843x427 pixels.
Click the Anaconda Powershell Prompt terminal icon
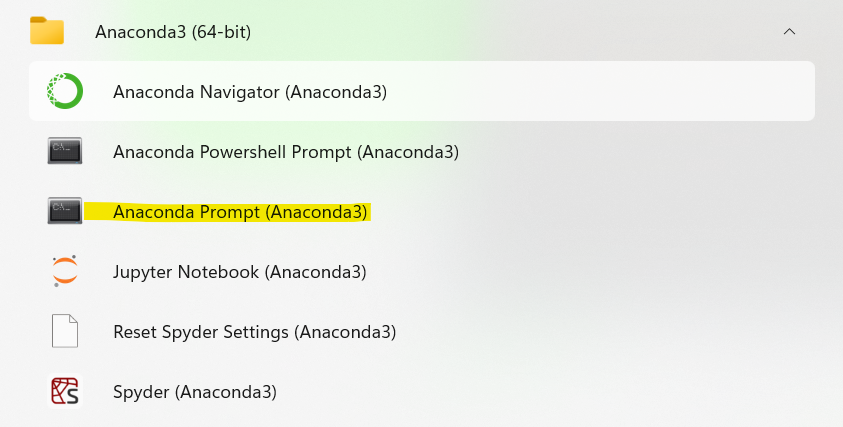tap(65, 151)
